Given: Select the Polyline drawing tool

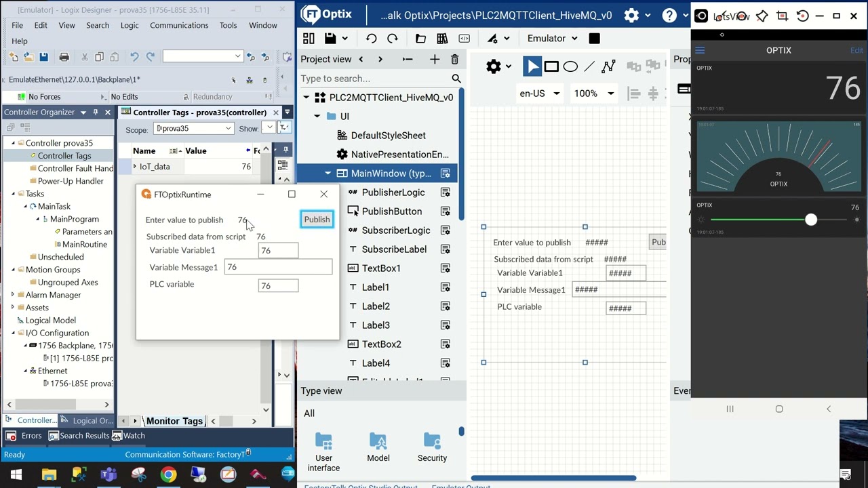Looking at the screenshot, I should point(608,66).
